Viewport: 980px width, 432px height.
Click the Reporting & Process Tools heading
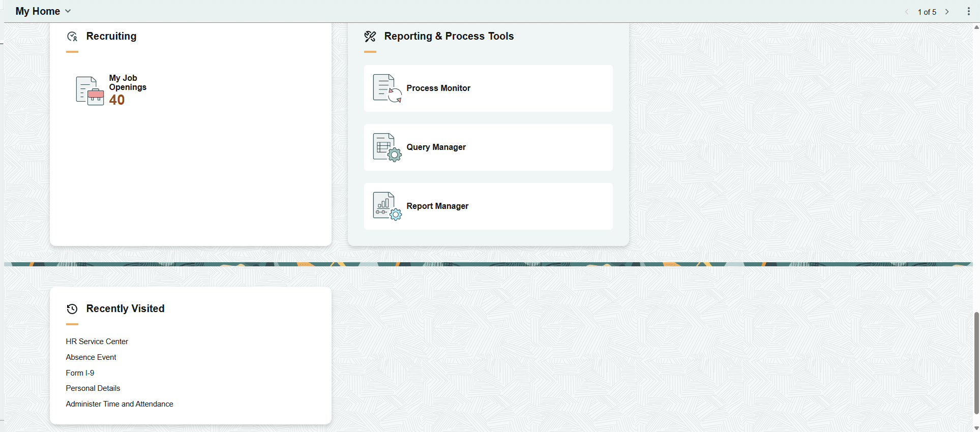449,36
